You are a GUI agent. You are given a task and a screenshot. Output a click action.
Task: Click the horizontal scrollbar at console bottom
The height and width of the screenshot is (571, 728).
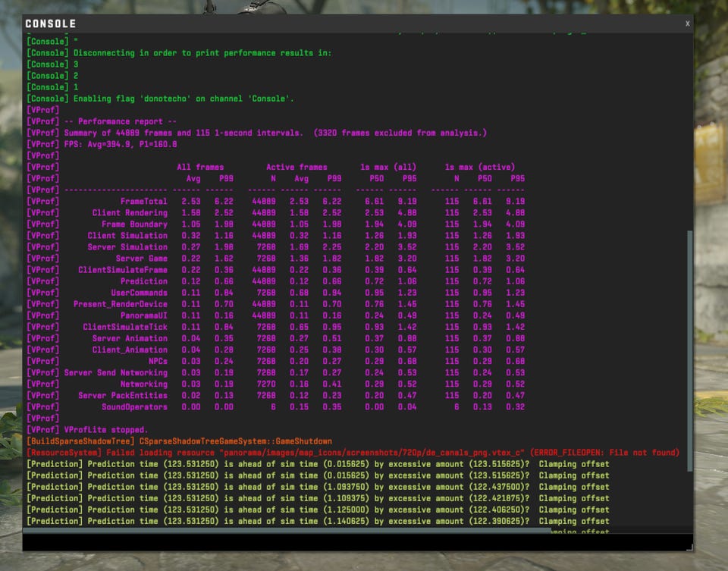coord(287,530)
